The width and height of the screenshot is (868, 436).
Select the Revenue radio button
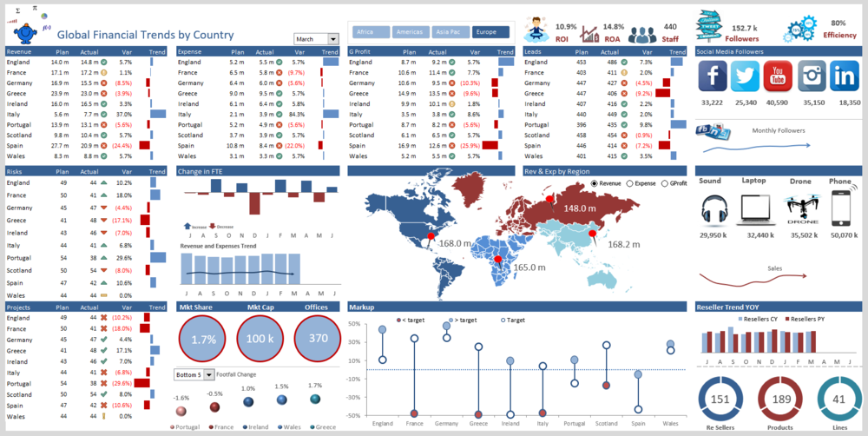click(595, 183)
